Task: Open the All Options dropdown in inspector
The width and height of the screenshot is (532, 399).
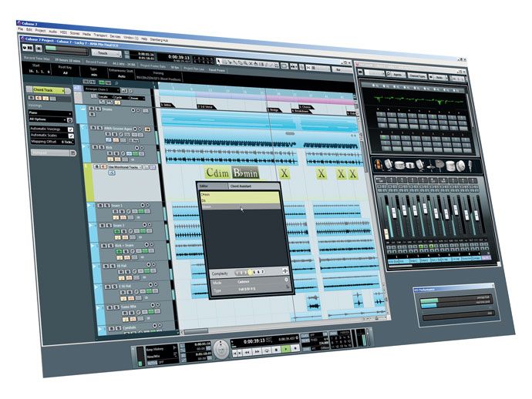Action: tap(48, 119)
